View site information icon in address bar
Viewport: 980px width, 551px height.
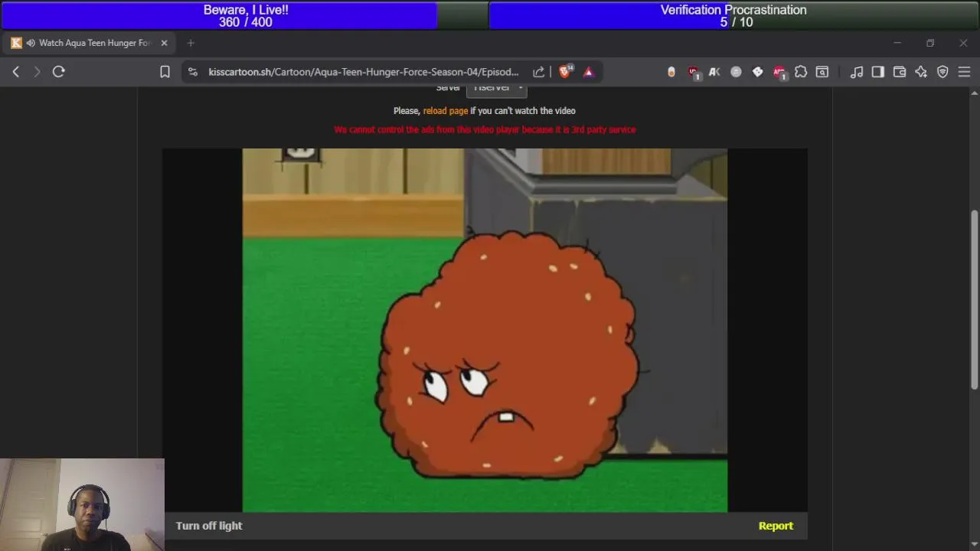(193, 72)
